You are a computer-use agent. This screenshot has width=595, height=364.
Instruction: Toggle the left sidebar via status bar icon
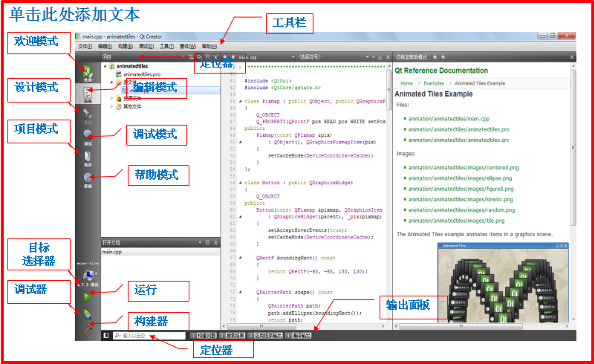point(106,335)
